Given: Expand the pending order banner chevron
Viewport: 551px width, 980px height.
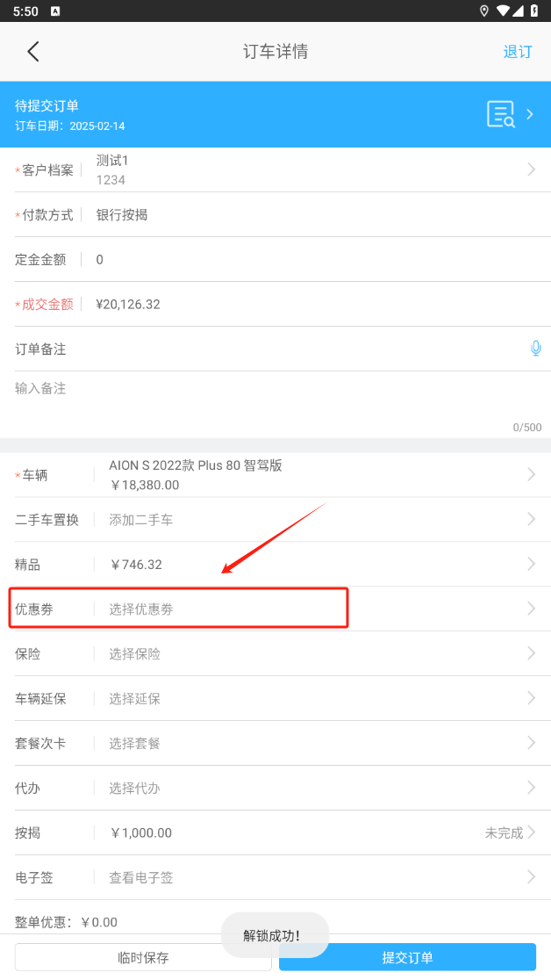Looking at the screenshot, I should pos(530,114).
